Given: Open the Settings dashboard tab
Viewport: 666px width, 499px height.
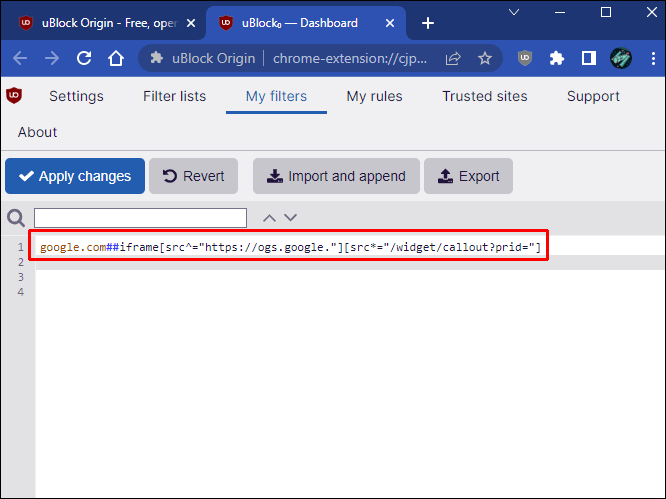Looking at the screenshot, I should click(76, 96).
